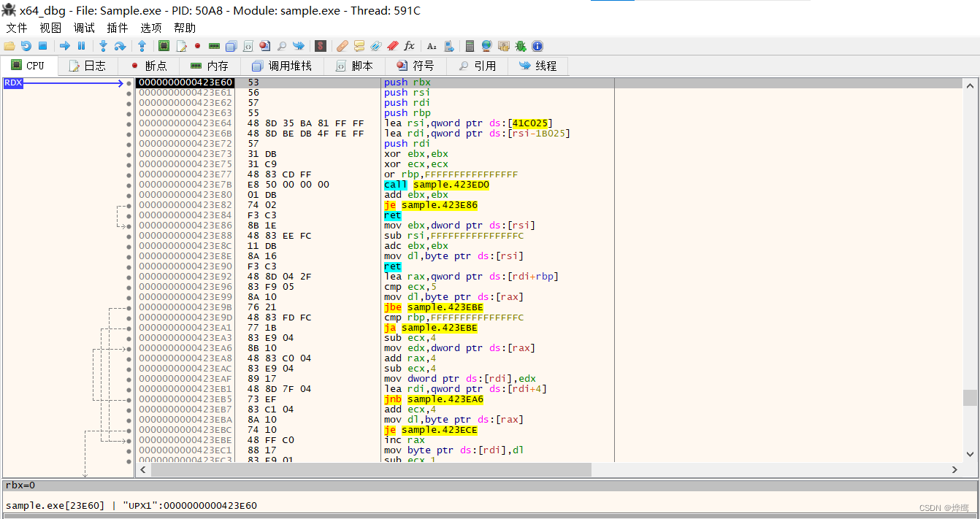Toggle breakpoint dot at address 423E64

tap(129, 123)
